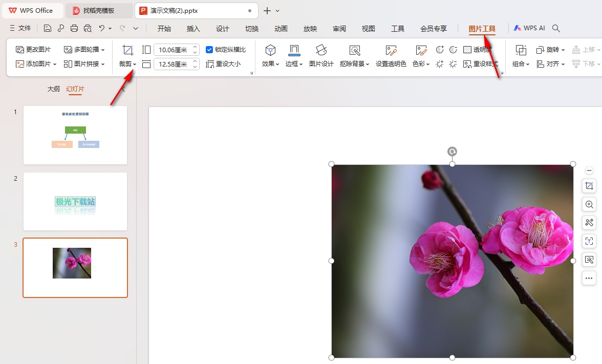Viewport: 602px width, 364px height.
Task: Add a new document tab with plus
Action: [x=267, y=11]
